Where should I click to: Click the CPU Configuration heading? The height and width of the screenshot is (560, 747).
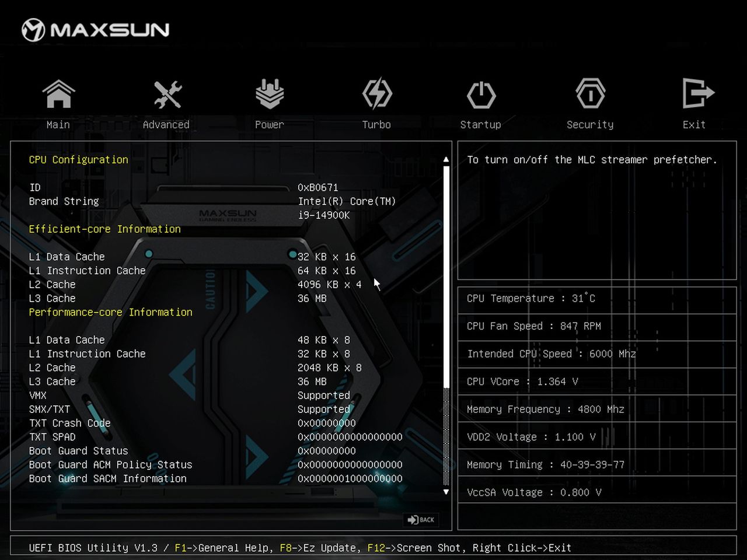pos(79,159)
